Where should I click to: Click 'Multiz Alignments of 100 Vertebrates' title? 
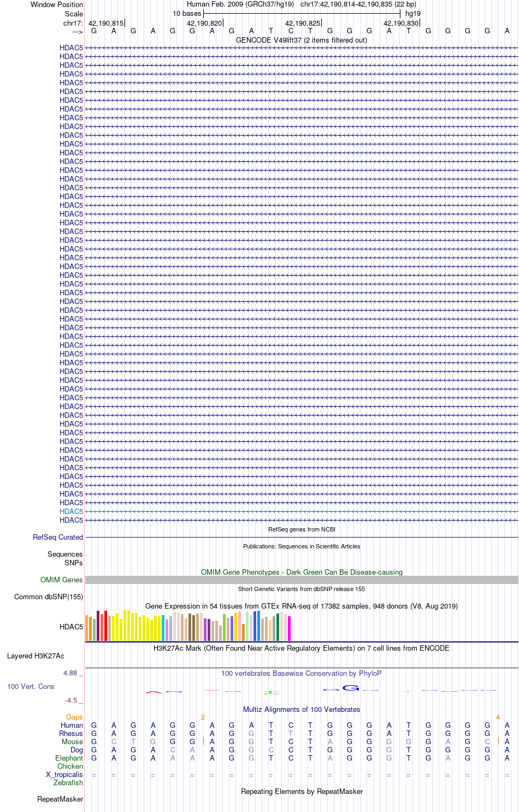click(302, 709)
